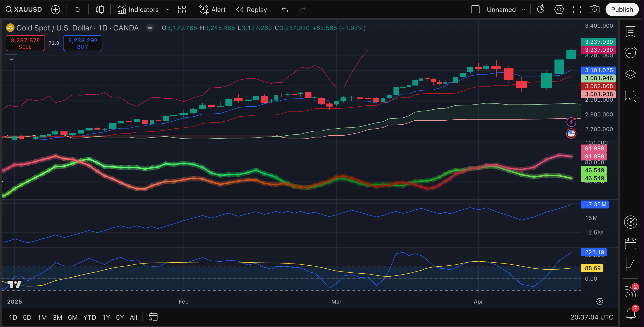Viewport: 644px width, 327px height.
Task: Take a chart snapshot with camera icon
Action: click(x=594, y=10)
